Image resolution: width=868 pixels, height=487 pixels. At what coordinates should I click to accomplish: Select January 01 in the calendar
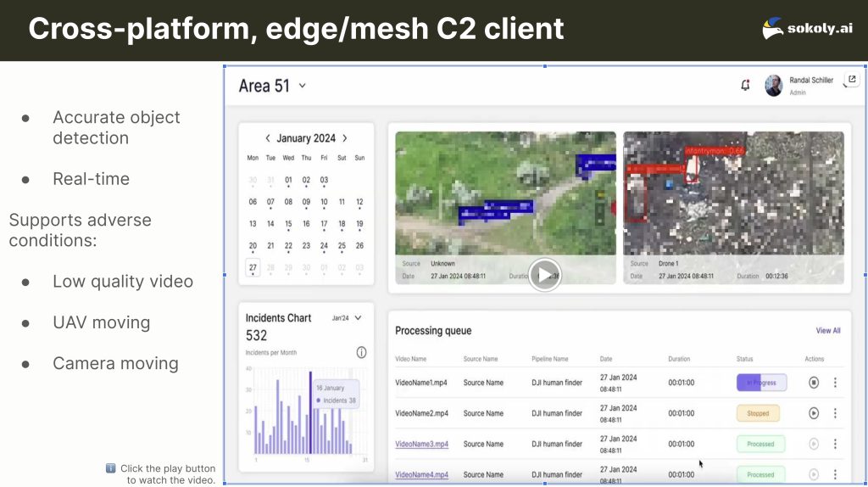point(288,180)
